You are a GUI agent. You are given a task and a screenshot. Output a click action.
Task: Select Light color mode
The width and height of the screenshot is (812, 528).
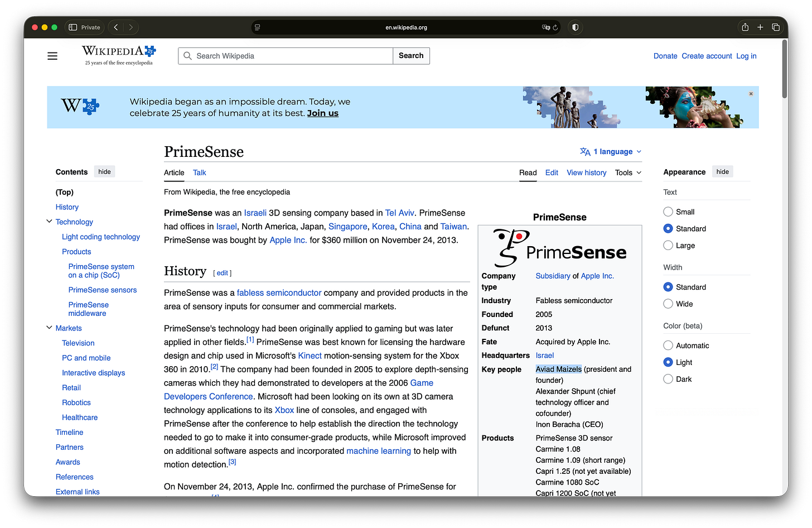pos(668,363)
